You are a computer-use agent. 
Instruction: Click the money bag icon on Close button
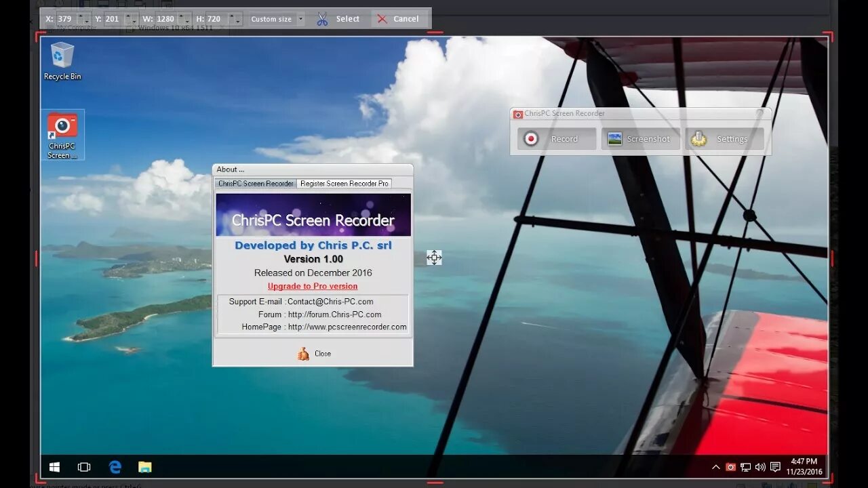click(303, 354)
